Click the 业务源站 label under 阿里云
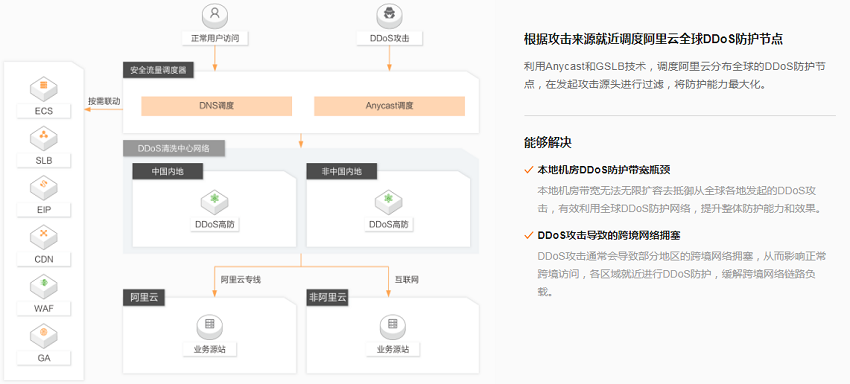Screen dimensions: 850x384 point(209,349)
